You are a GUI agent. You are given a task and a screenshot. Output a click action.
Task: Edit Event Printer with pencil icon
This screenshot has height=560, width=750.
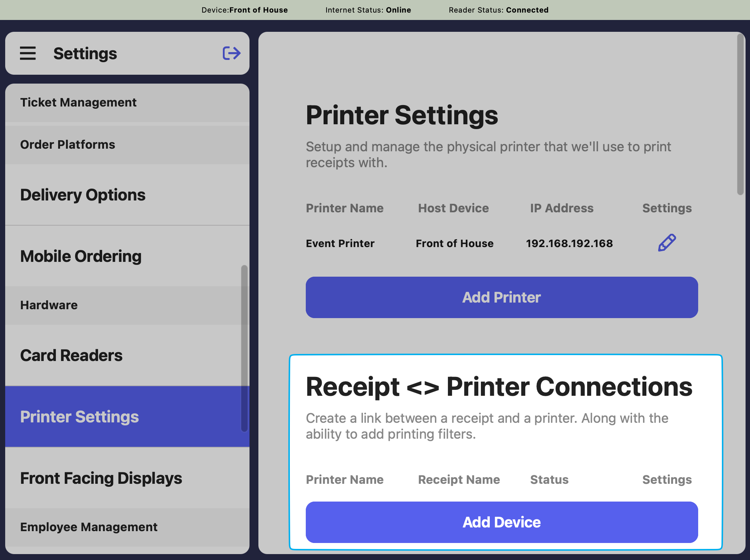667,243
